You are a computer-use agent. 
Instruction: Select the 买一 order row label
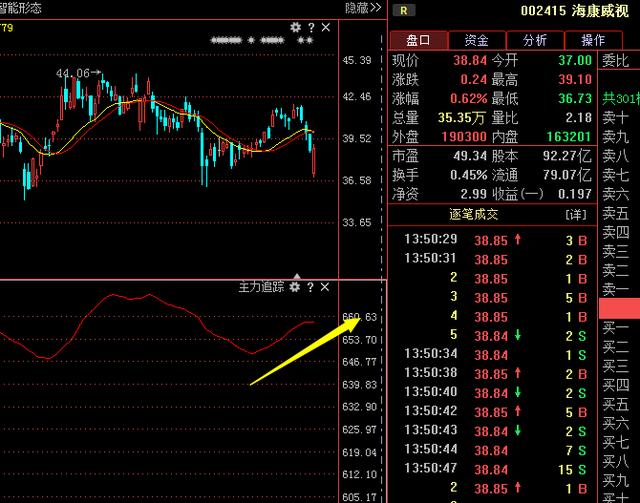pyautogui.click(x=616, y=327)
